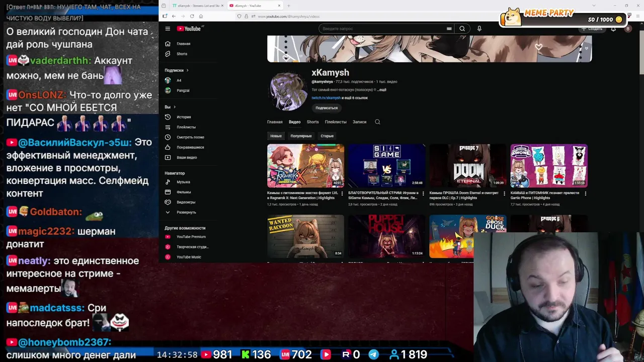Switch to the channel Записи tab
Image resolution: width=644 pixels, height=362 pixels.
point(359,122)
